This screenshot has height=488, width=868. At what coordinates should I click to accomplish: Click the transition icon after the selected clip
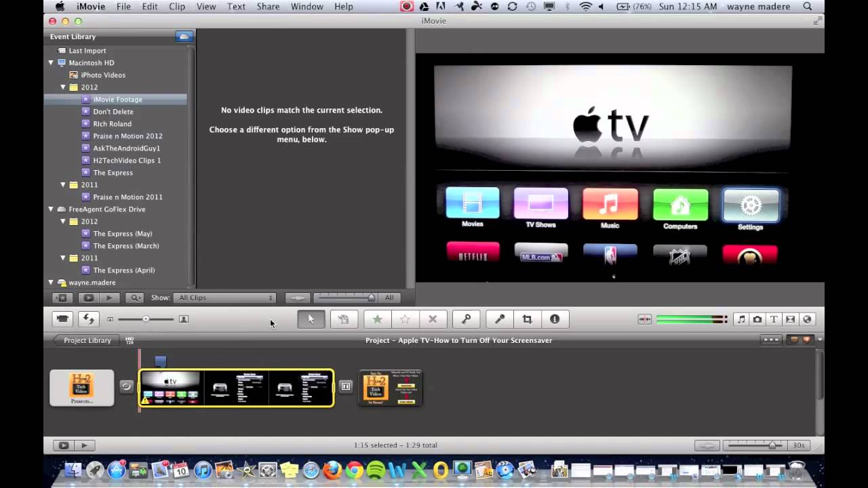pyautogui.click(x=346, y=386)
